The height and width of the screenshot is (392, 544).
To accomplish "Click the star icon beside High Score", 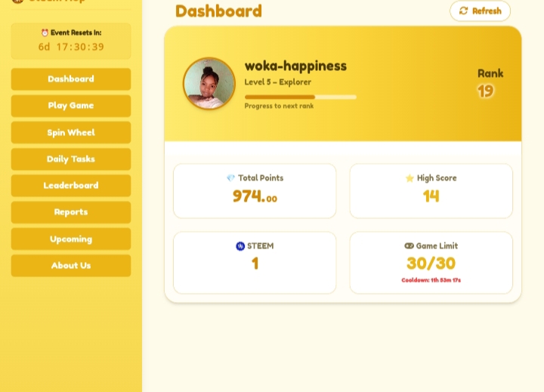I will pos(410,178).
